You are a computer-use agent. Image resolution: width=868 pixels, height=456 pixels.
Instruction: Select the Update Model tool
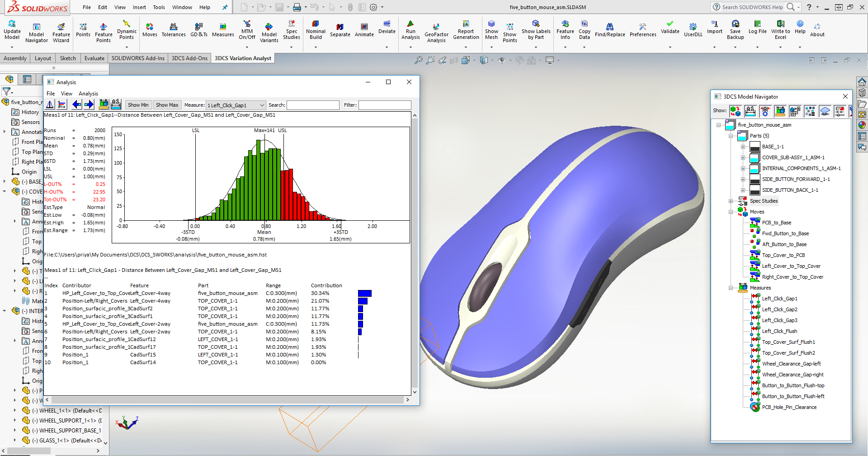[12, 31]
